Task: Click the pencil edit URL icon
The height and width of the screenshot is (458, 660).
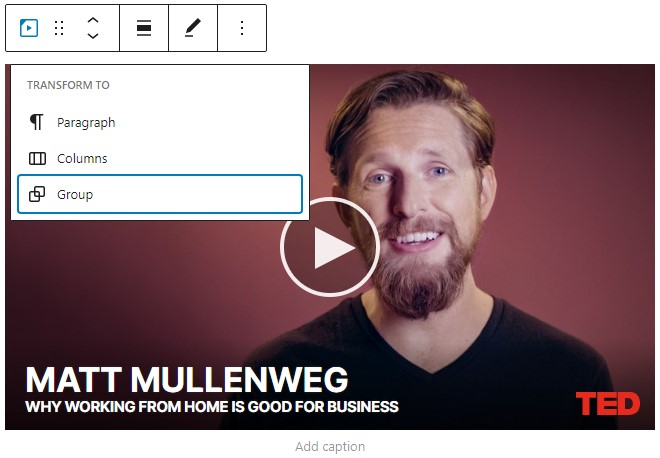Action: (x=193, y=28)
